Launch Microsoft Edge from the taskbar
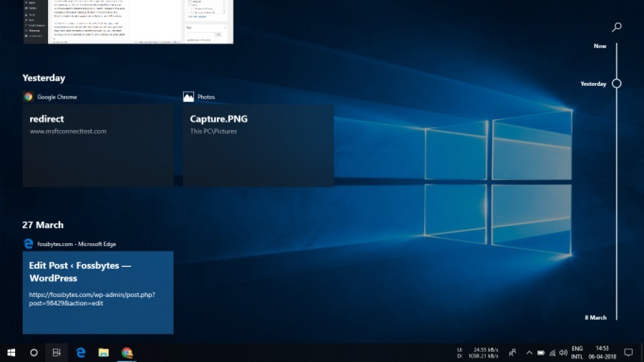Image resolution: width=644 pixels, height=362 pixels. pyautogui.click(x=81, y=353)
